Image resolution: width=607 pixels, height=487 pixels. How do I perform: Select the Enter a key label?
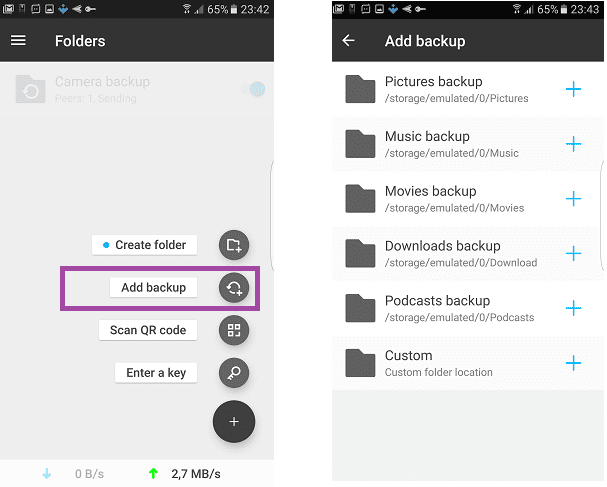click(156, 373)
